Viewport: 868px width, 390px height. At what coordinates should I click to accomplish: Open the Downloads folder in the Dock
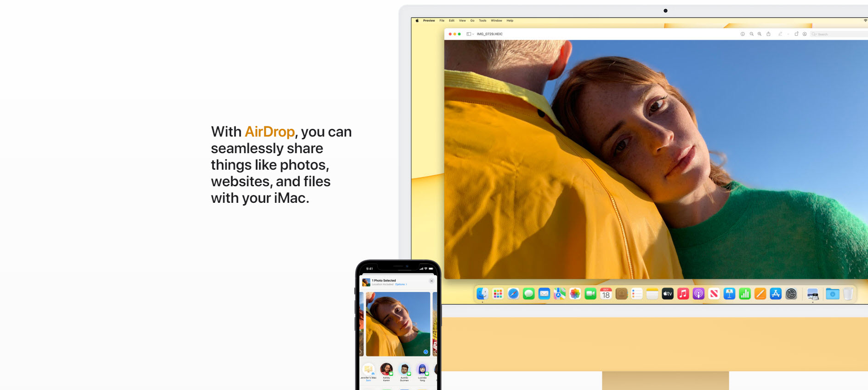click(833, 293)
